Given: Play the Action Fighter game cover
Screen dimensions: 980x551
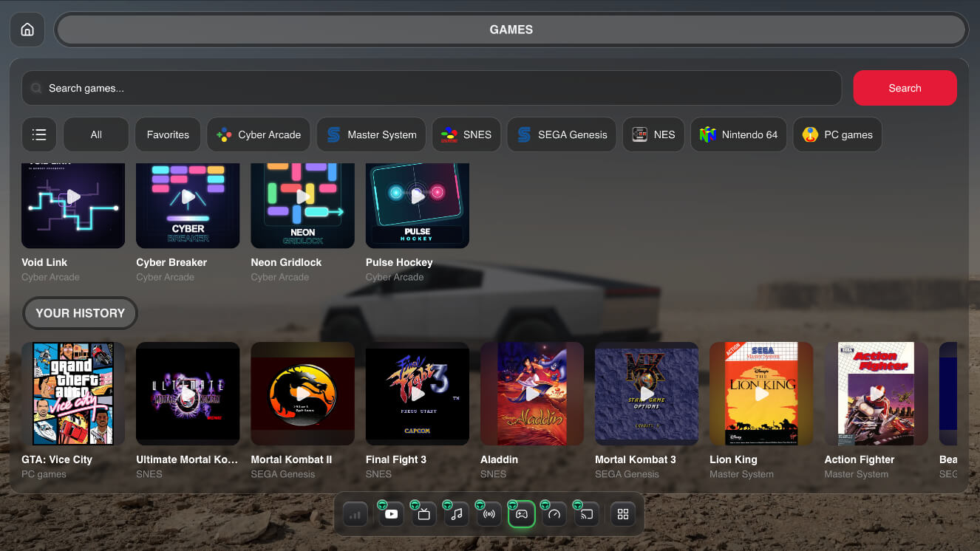Looking at the screenshot, I should 877,394.
